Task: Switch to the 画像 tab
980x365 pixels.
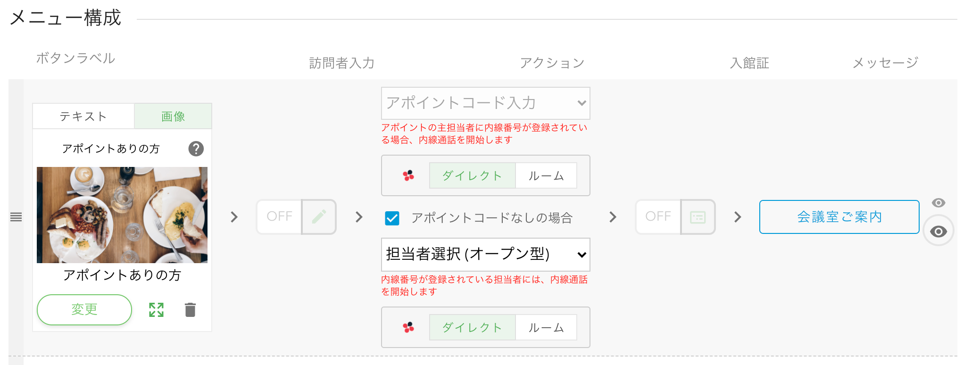Action: [173, 116]
